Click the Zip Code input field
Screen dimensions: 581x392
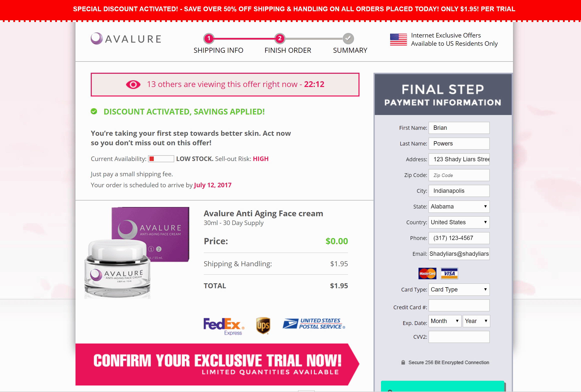coord(459,175)
